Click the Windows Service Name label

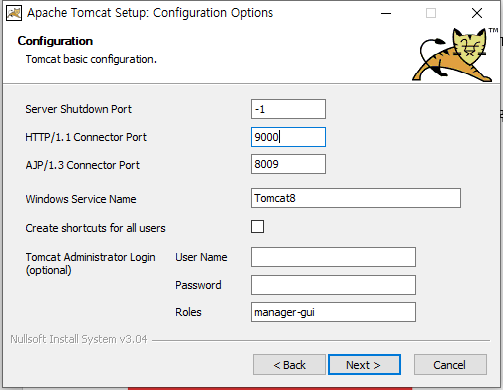pos(81,199)
